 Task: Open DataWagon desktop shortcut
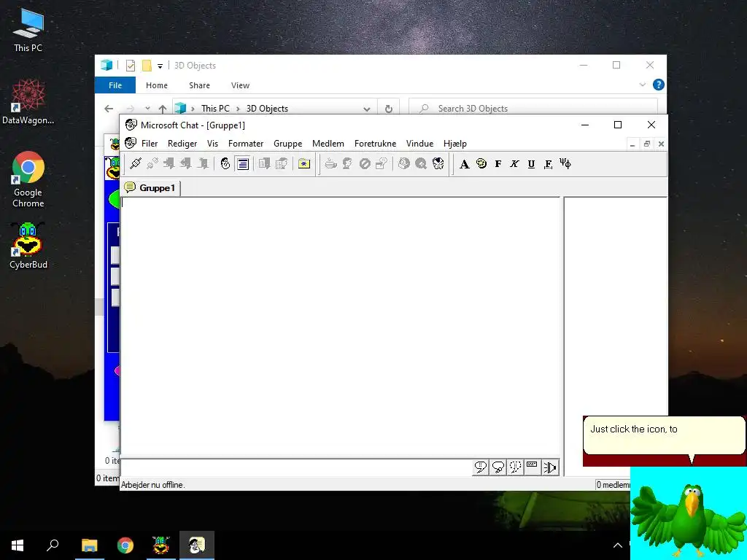tap(28, 102)
